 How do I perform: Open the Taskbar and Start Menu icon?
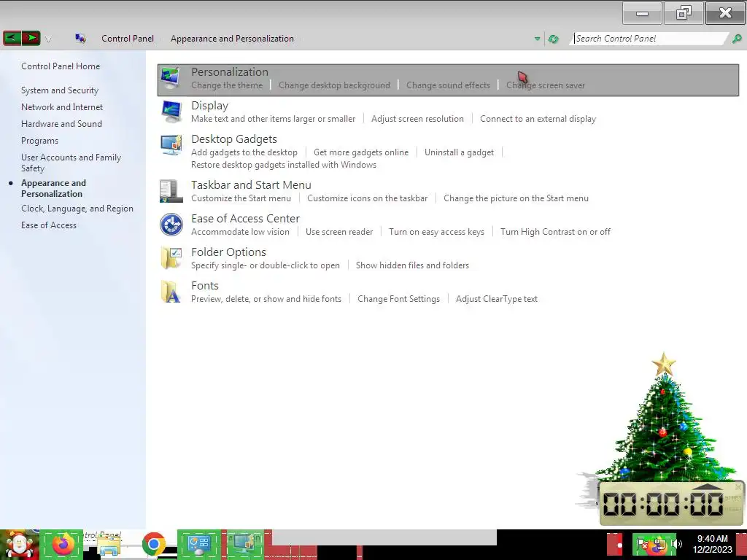click(x=171, y=191)
